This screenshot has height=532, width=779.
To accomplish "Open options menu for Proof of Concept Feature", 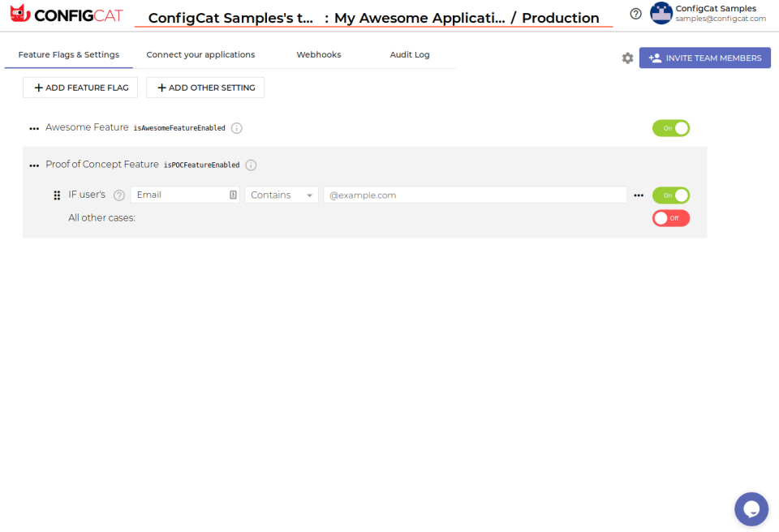I will click(33, 165).
